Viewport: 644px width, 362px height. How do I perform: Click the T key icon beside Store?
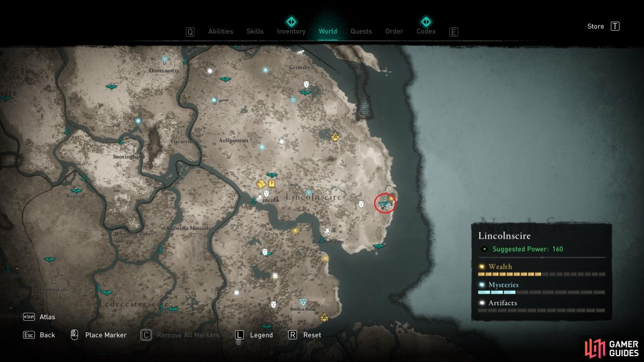pyautogui.click(x=615, y=26)
